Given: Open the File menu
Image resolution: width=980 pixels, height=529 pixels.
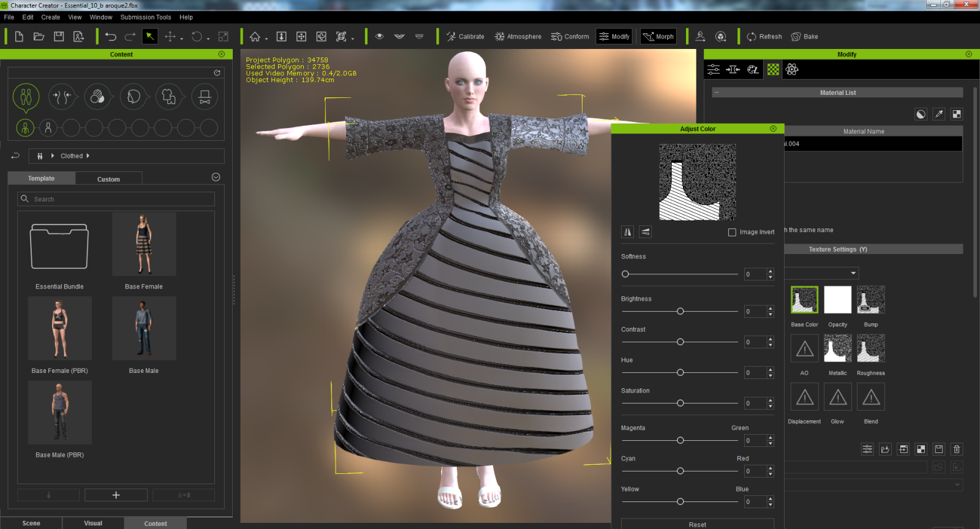Looking at the screenshot, I should coord(9,17).
